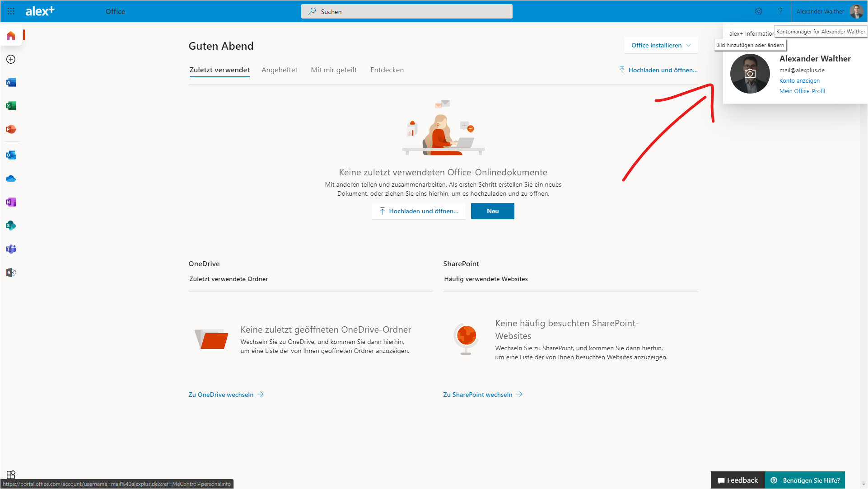Click into the Suchen search field
Image resolution: width=868 pixels, height=489 pixels.
click(x=407, y=11)
